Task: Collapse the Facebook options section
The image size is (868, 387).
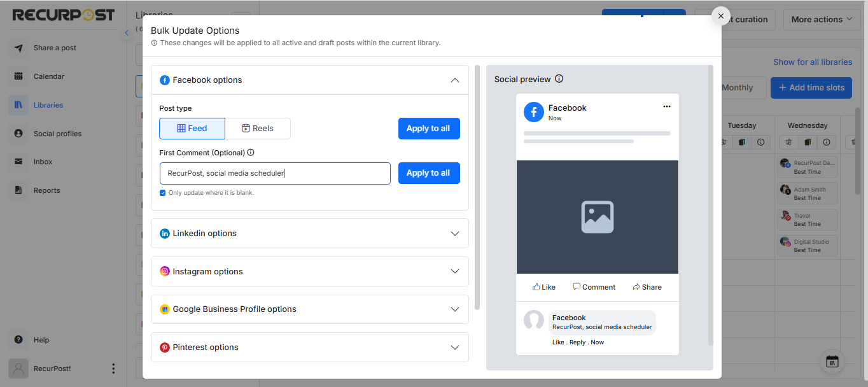Action: (454, 80)
